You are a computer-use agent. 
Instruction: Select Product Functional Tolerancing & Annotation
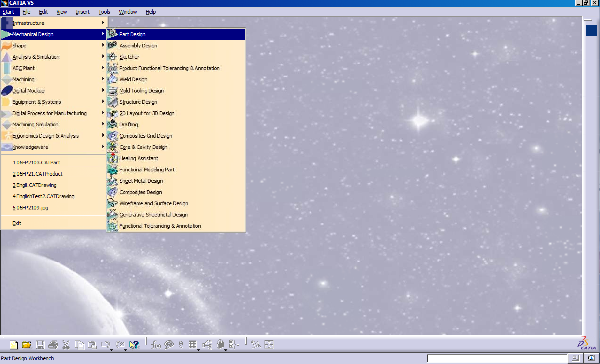[176, 68]
